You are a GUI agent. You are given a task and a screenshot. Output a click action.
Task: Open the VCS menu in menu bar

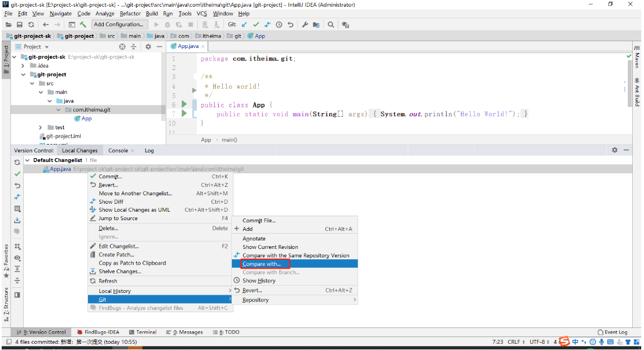click(x=202, y=14)
